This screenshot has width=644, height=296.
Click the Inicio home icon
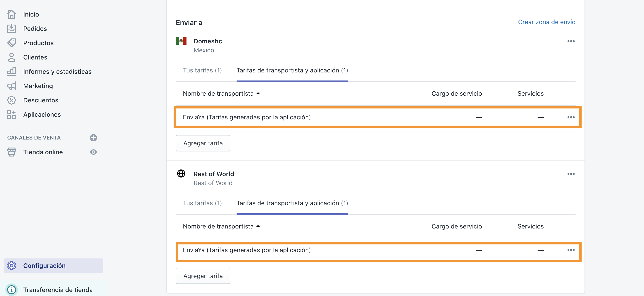(x=11, y=14)
